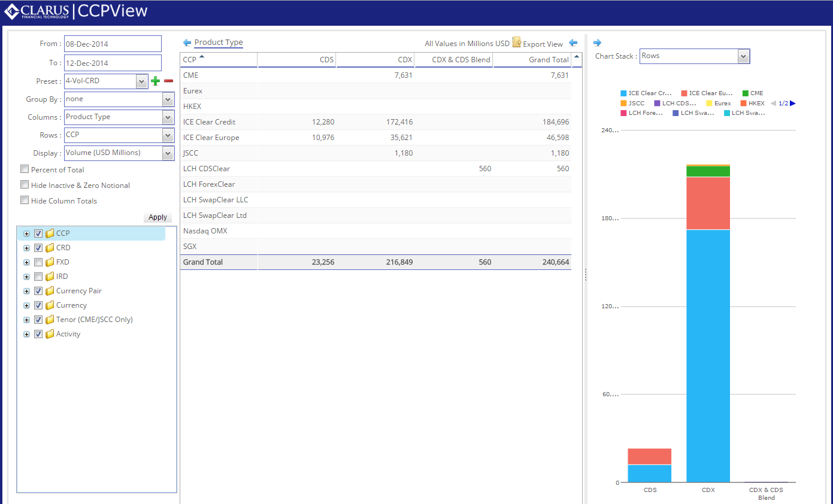This screenshot has width=833, height=504.
Task: Click the Apply button
Action: click(x=157, y=217)
